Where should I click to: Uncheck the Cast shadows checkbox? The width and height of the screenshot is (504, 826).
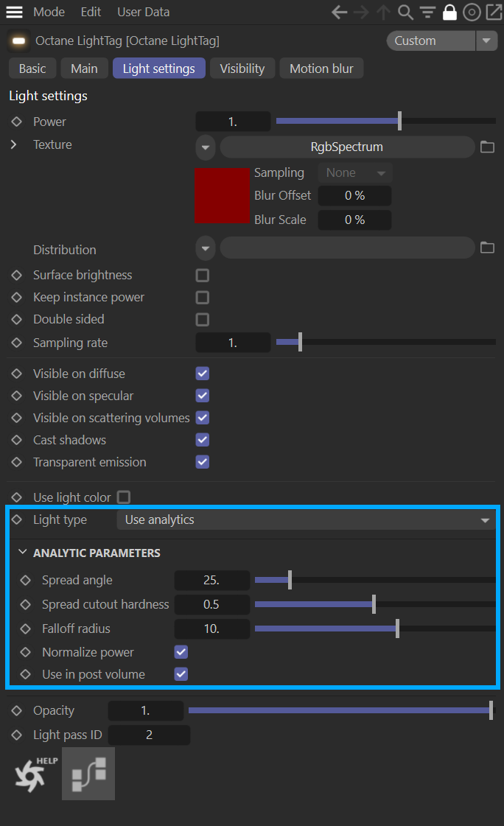[203, 440]
